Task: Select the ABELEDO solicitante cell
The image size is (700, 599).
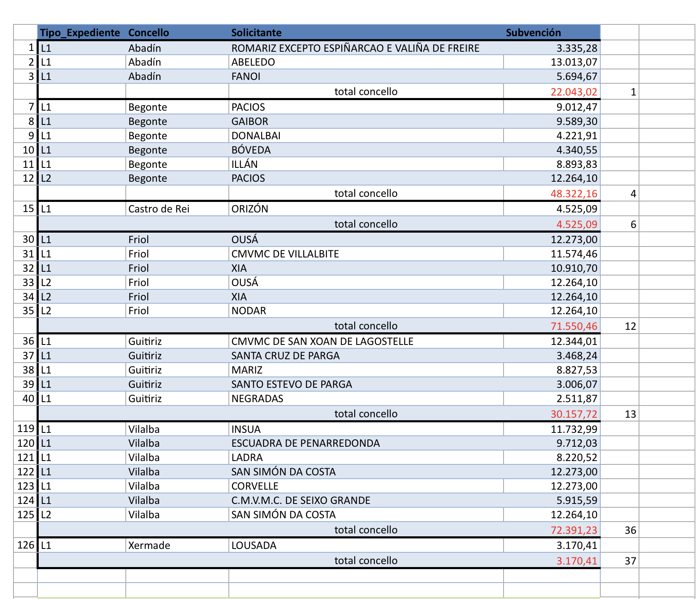Action: pos(366,62)
